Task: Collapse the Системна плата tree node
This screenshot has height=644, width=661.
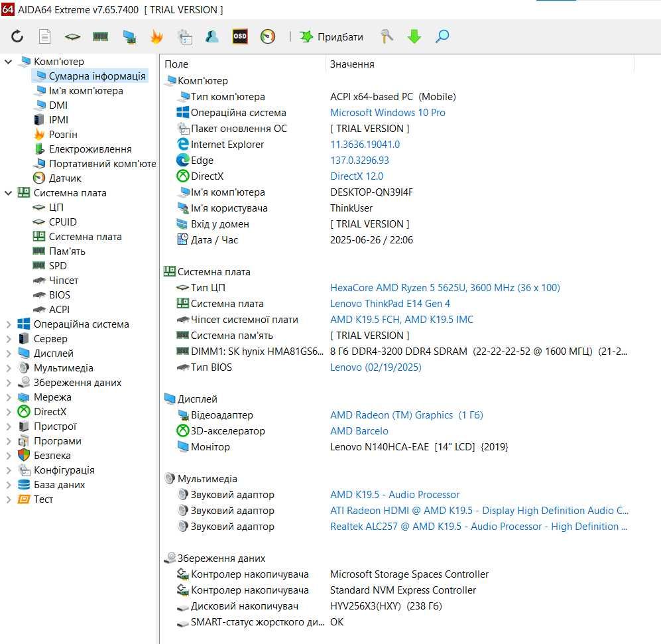Action: (8, 193)
